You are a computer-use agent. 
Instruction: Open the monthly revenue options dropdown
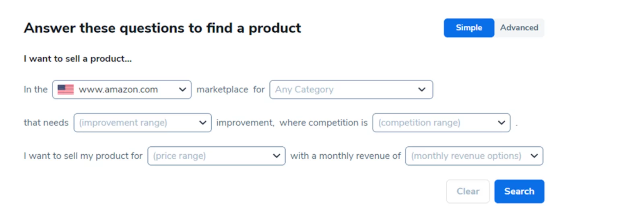(x=474, y=156)
